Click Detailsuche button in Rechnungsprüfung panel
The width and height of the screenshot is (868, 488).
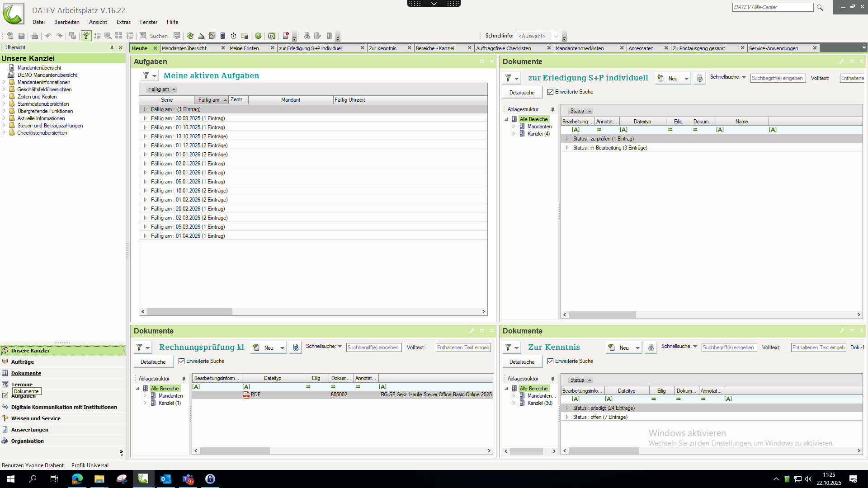point(153,362)
